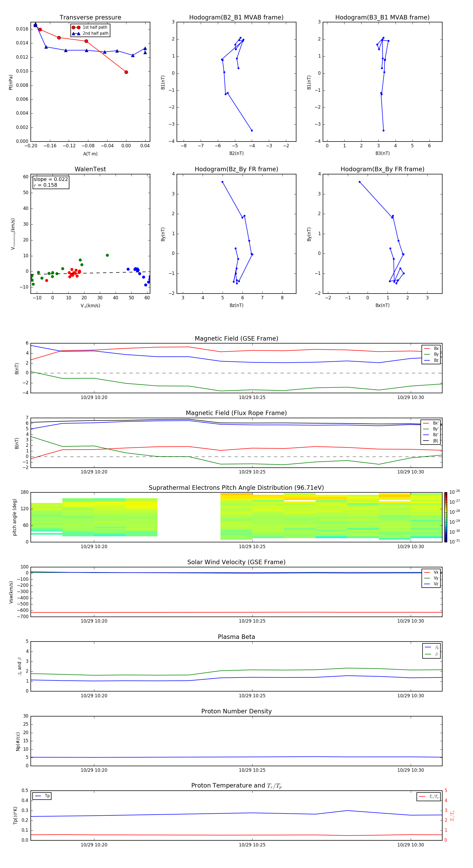Screen dimensions: 473x868
Task: Click the Bz legend entry in GSE plot
Action: 431,360
